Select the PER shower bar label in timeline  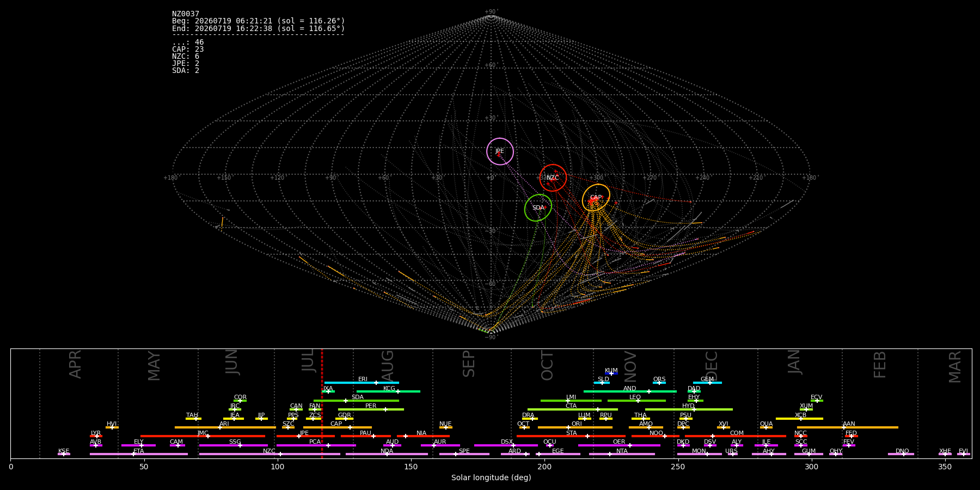(x=371, y=406)
